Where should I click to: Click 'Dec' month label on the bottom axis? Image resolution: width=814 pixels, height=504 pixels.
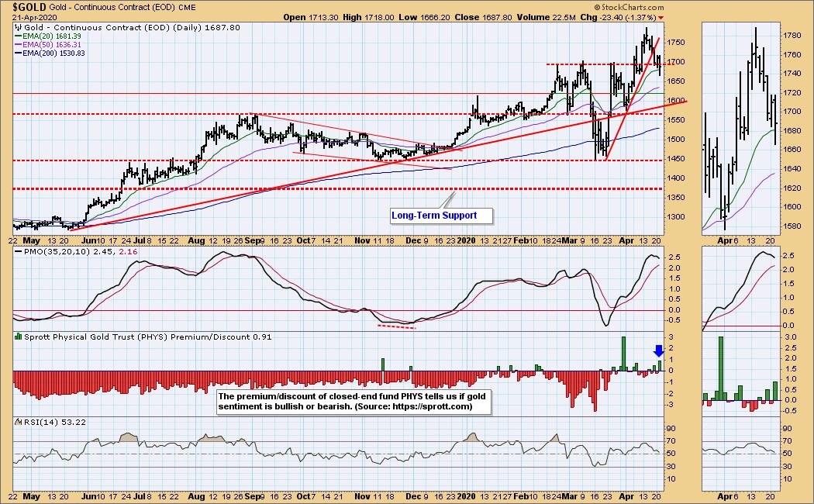[413, 496]
